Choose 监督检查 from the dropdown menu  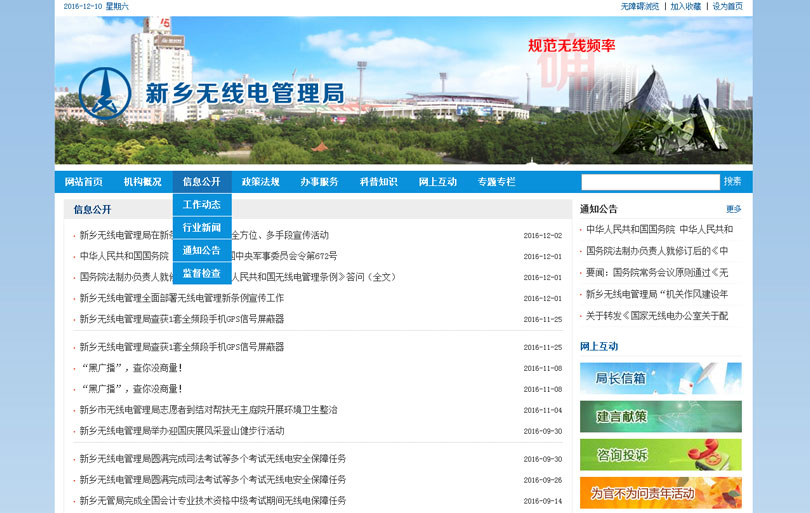pyautogui.click(x=202, y=273)
